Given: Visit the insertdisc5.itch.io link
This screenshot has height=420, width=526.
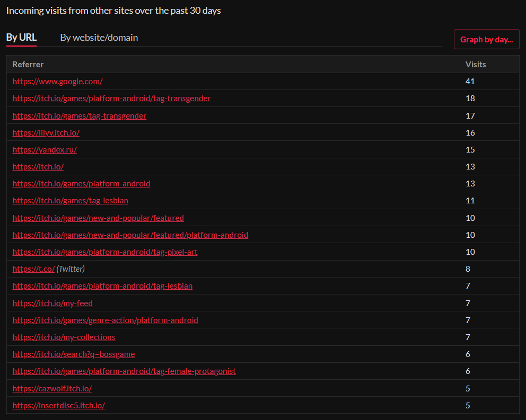Looking at the screenshot, I should [x=59, y=405].
